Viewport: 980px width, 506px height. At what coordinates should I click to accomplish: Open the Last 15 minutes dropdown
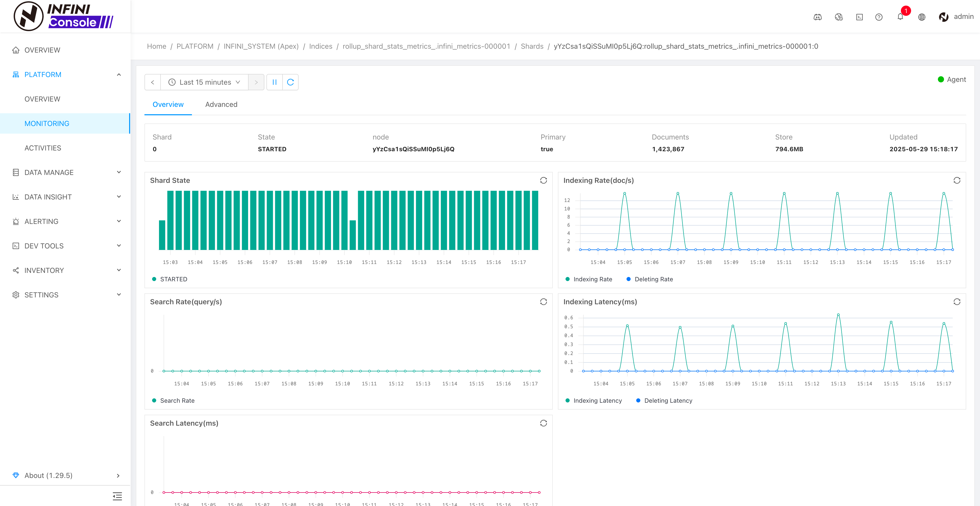pos(205,82)
